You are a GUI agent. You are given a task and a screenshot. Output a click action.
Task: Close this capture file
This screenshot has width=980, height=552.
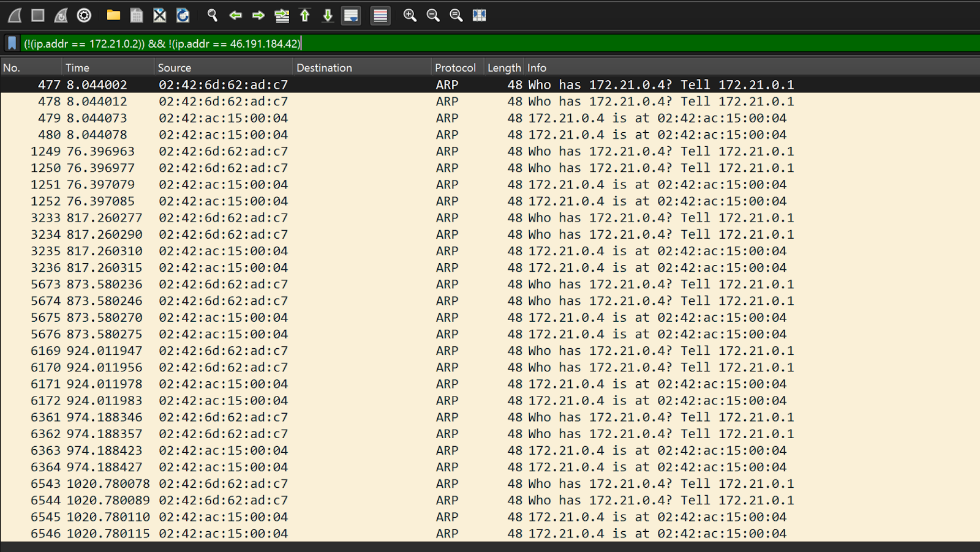pos(160,15)
